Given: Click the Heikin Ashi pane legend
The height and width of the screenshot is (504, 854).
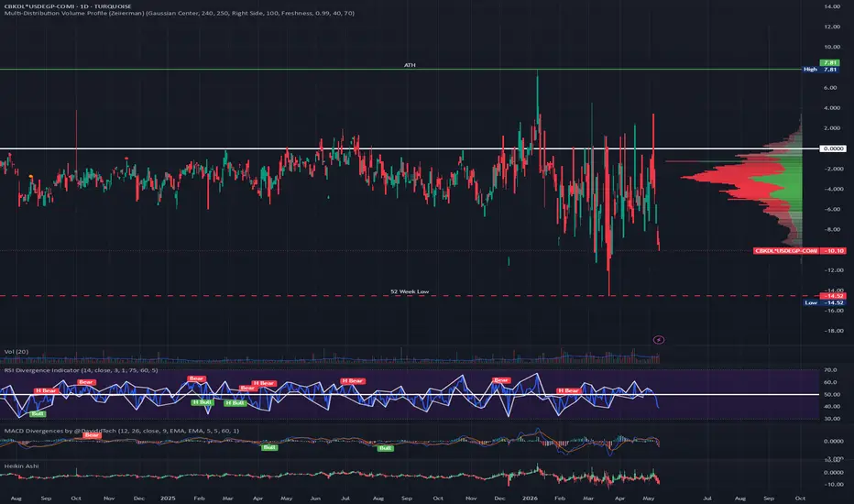Looking at the screenshot, I should coord(21,466).
